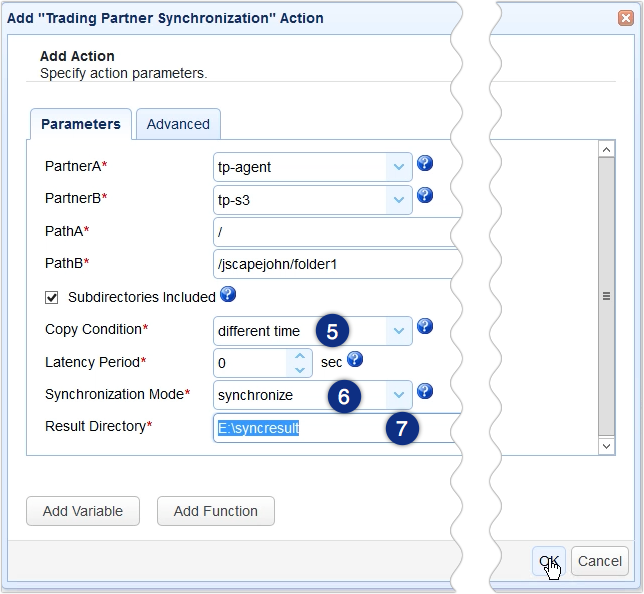The height and width of the screenshot is (594, 644).
Task: Click the Add Variable button
Action: (x=83, y=511)
